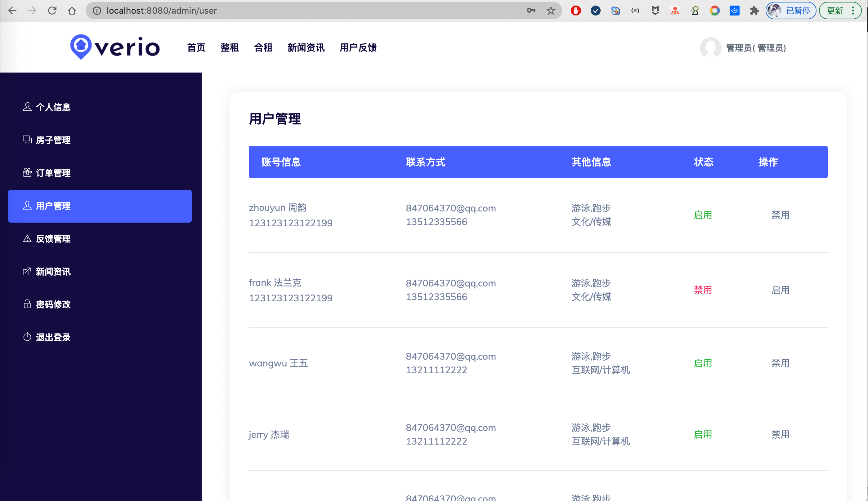Open the browser three-dot menu
868x501 pixels.
click(853, 11)
